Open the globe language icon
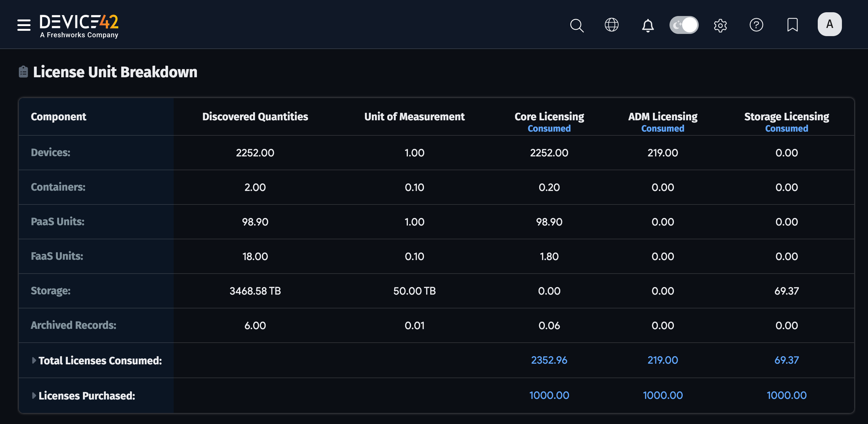 click(611, 25)
